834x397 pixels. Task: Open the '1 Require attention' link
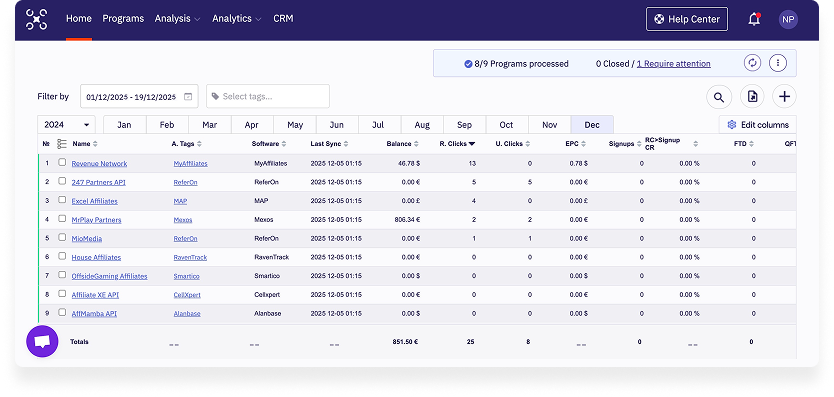tap(673, 64)
